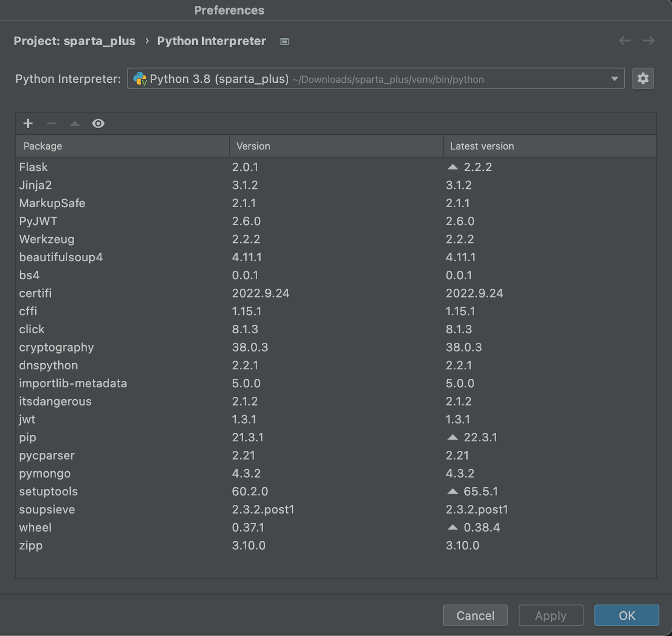Click the Cancel button
The image size is (672, 636).
coord(475,616)
